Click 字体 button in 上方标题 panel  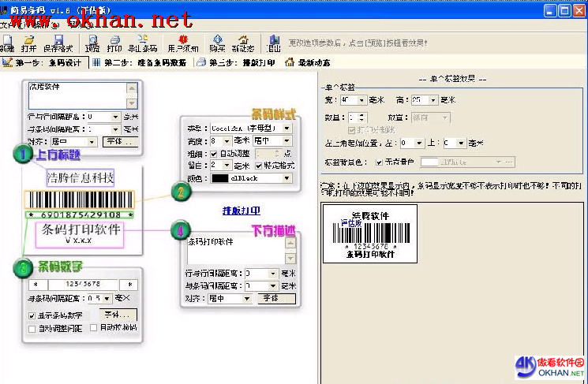[120, 142]
